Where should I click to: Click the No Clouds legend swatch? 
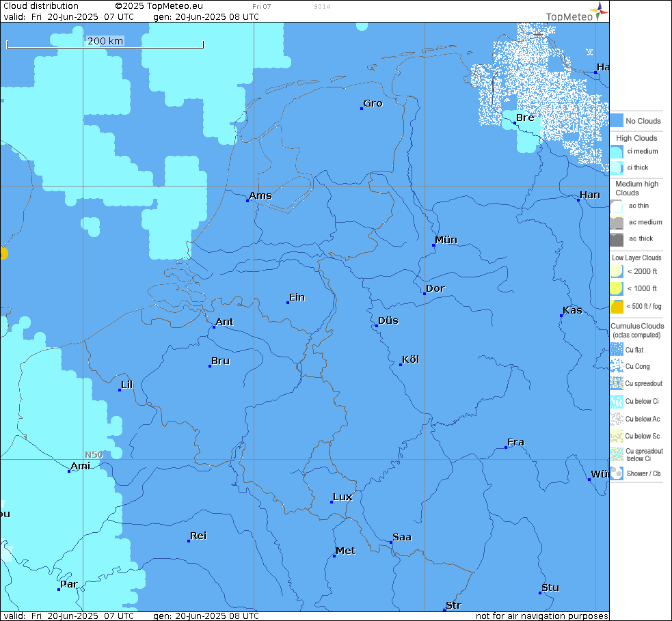tap(617, 120)
